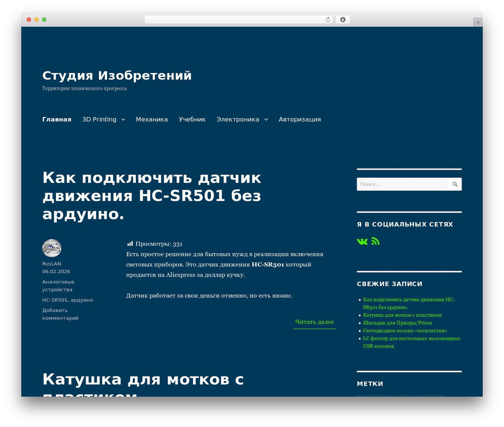Open the RusLAN author avatar
This screenshot has width=504, height=427.
(52, 248)
